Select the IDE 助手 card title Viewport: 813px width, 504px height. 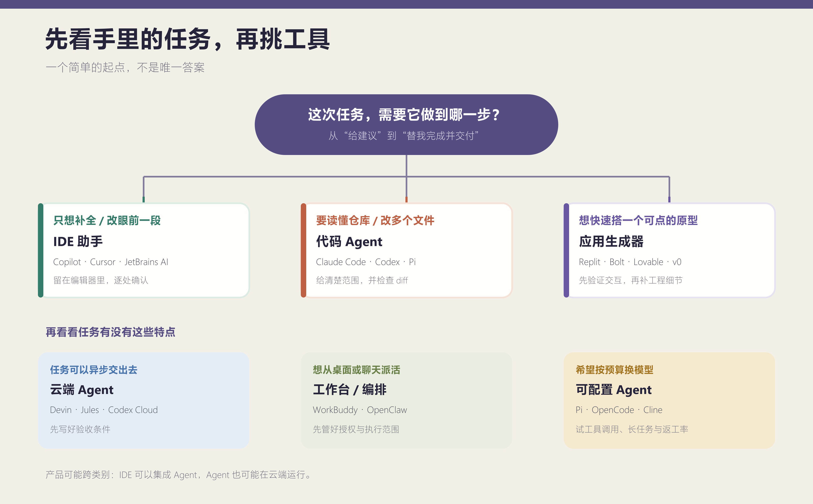pos(78,241)
